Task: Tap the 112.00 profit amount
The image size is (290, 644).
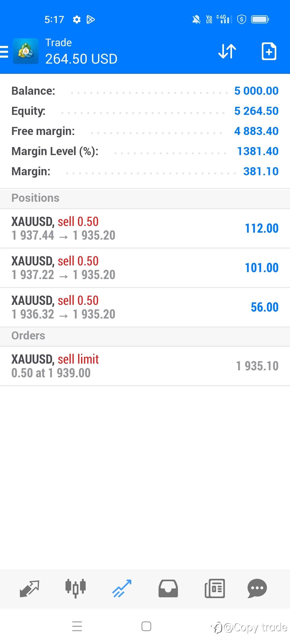Action: pyautogui.click(x=262, y=229)
